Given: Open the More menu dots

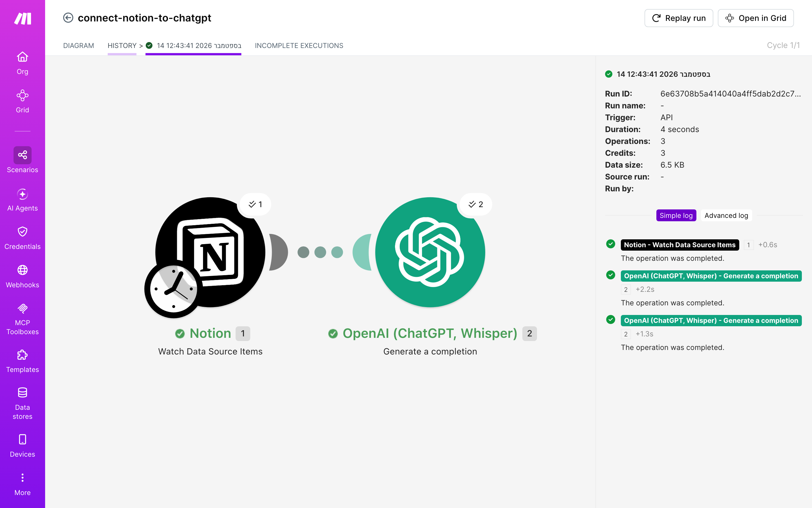Looking at the screenshot, I should tap(23, 478).
